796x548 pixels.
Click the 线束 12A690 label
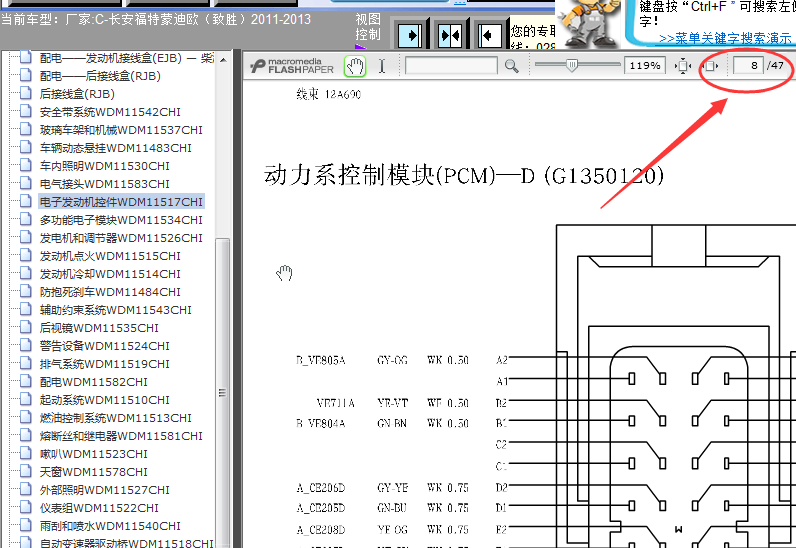click(x=328, y=94)
